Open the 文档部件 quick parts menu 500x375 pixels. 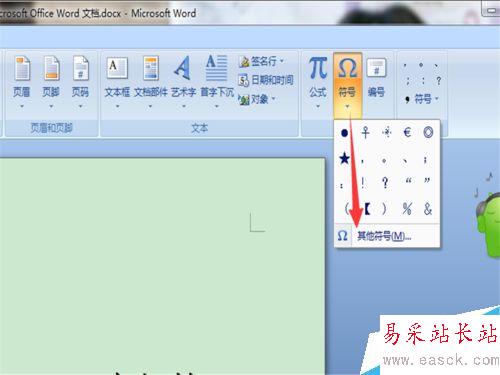click(x=151, y=82)
